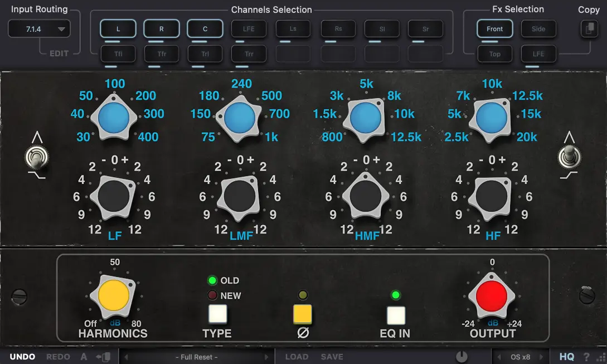Viewport: 607px width, 364px height.
Task: Click the help question mark icon
Action: 586,357
